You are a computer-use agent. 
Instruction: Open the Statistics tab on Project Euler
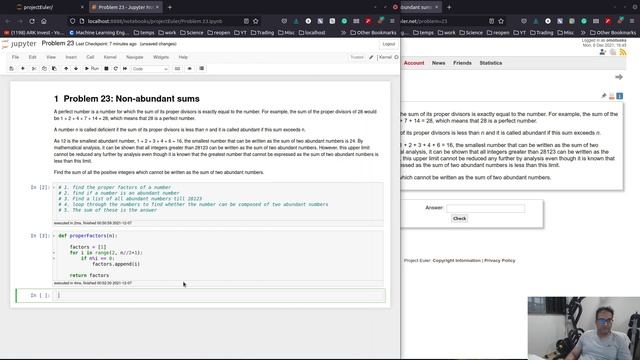[491, 63]
